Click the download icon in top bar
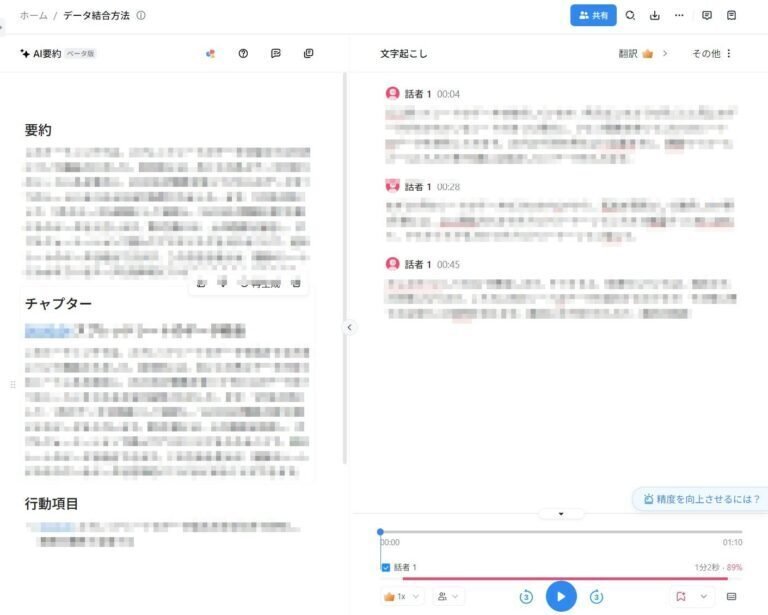Screen dimensions: 768x615 (654, 16)
